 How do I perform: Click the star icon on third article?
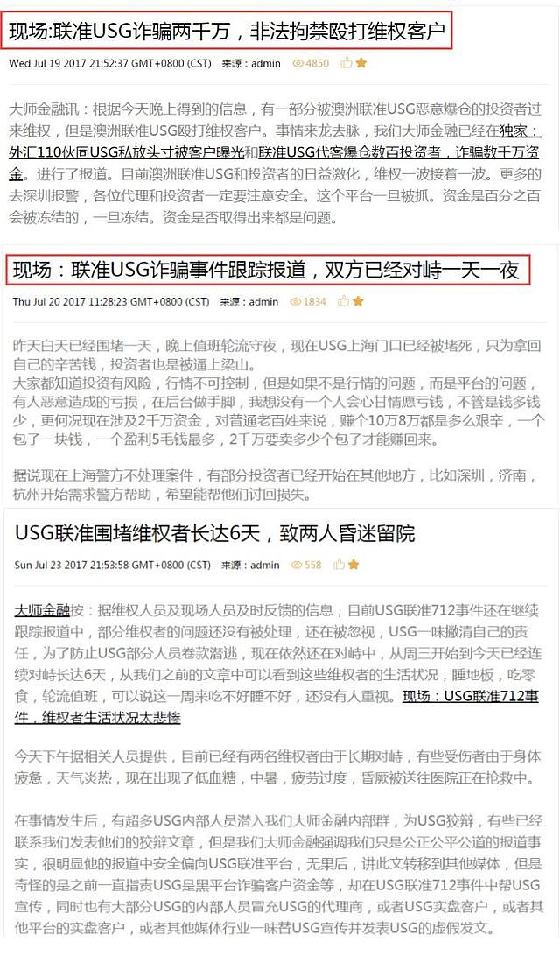353,565
